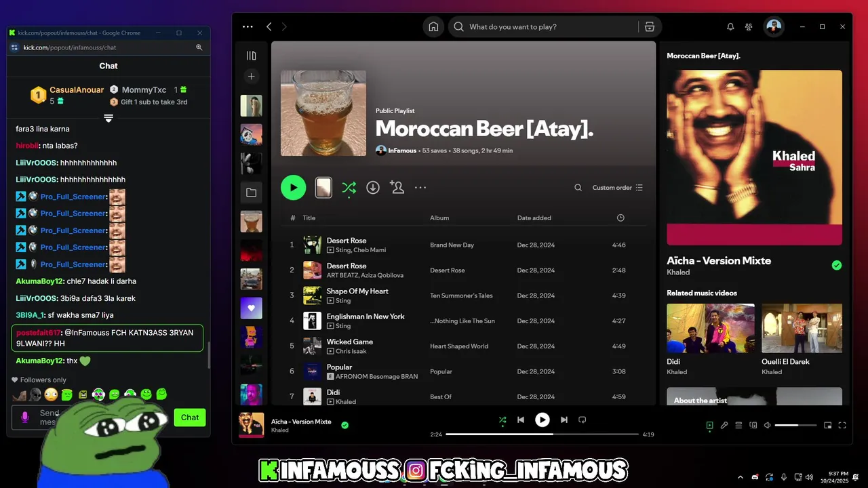The width and height of the screenshot is (868, 488).
Task: Open Ouelli El Darek video thumbnail
Action: pos(802,329)
